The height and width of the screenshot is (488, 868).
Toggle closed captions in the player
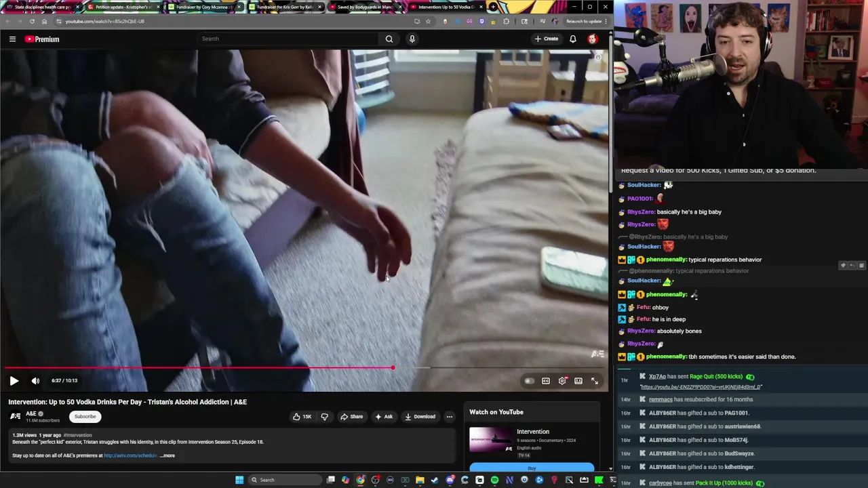[546, 381]
